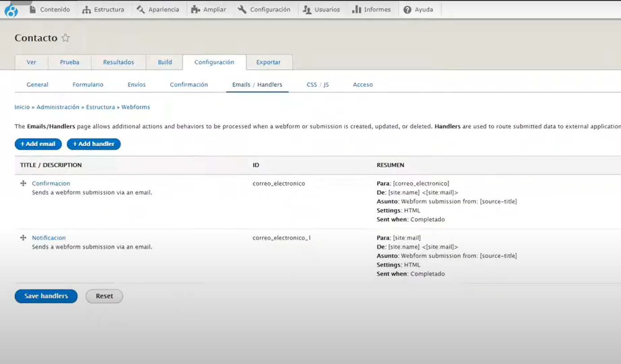Open the Apariencia toolbar menu
This screenshot has width=621, height=364.
(158, 9)
